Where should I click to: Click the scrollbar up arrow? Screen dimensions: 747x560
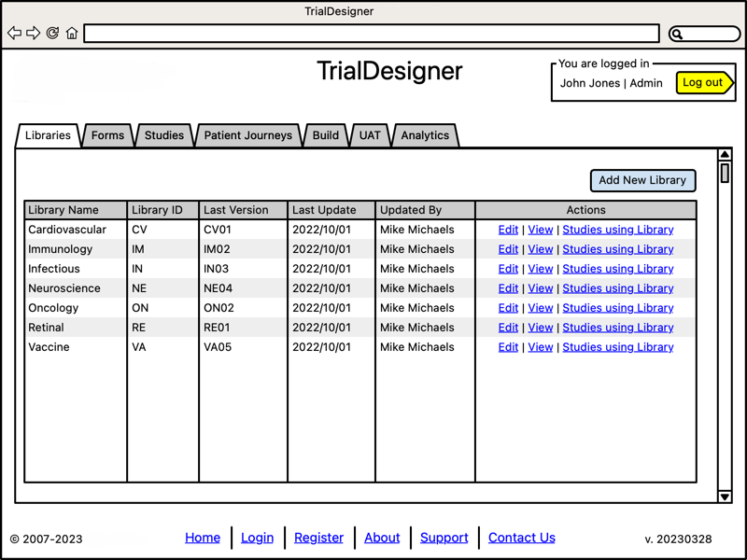[725, 154]
